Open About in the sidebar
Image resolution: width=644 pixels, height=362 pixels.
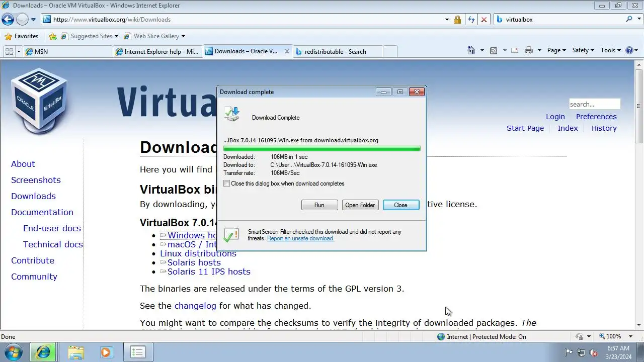point(23,164)
